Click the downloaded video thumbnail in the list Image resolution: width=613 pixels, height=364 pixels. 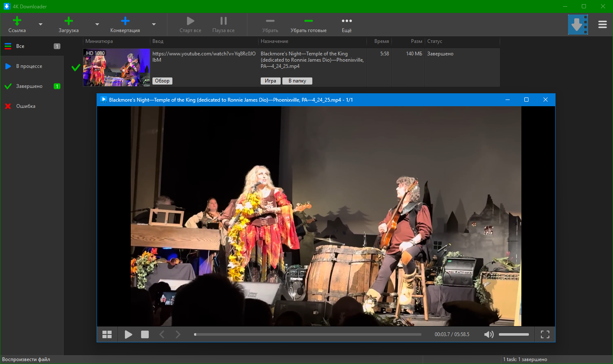coord(116,67)
